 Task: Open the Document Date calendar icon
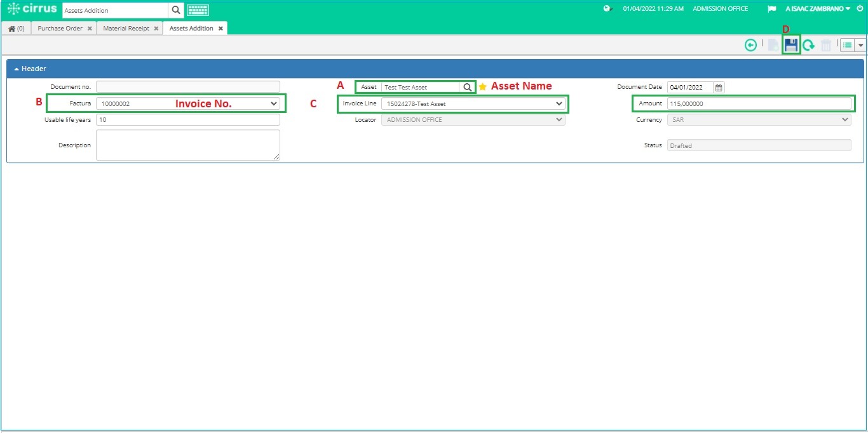tap(719, 87)
